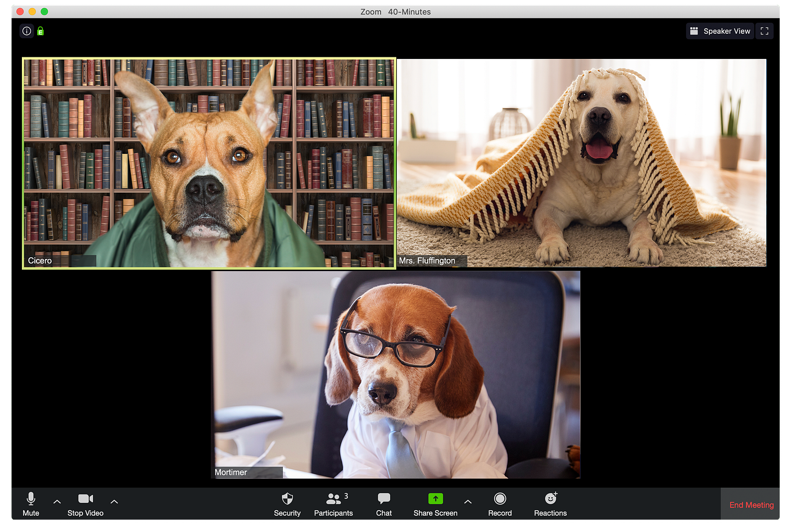Open the Chat panel

383,504
